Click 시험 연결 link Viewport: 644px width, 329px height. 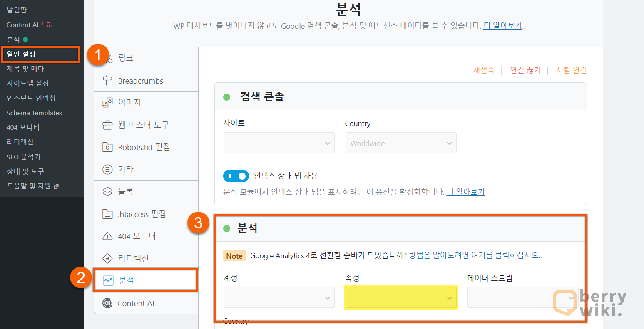(x=572, y=70)
